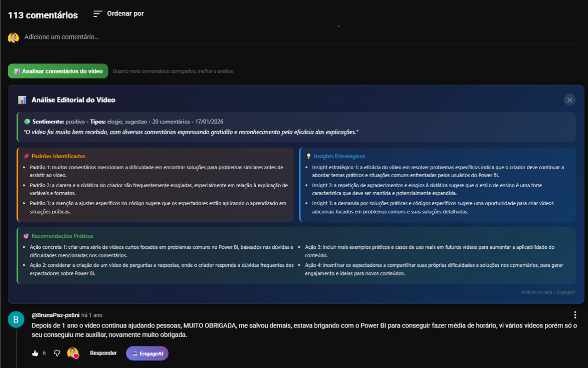This screenshot has width=588, height=368.
Task: Expand sort options via the filter lines icon
Action: coord(97,13)
